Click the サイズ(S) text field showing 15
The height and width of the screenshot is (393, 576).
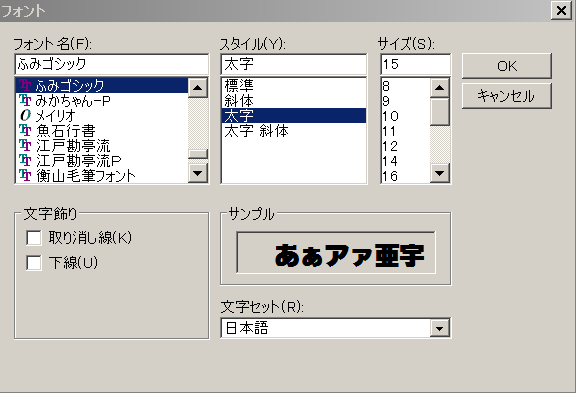(x=415, y=64)
